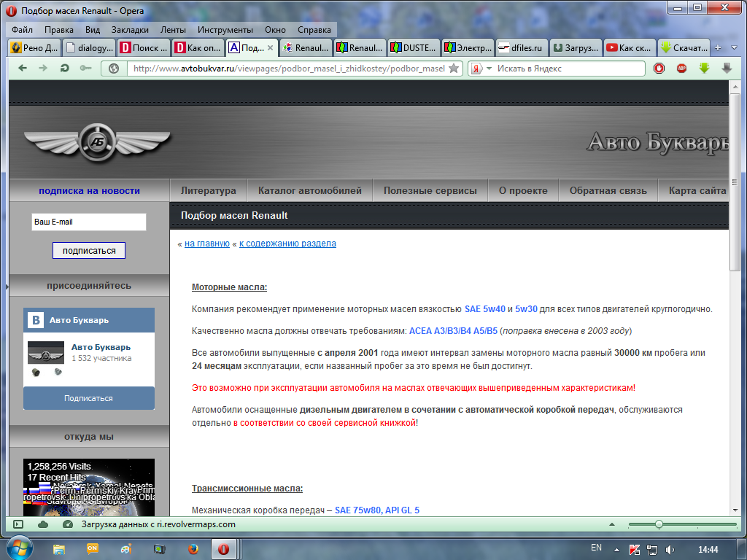747x560 pixels.
Task: Switch to the 'Рено Д...' tab
Action: click(35, 47)
